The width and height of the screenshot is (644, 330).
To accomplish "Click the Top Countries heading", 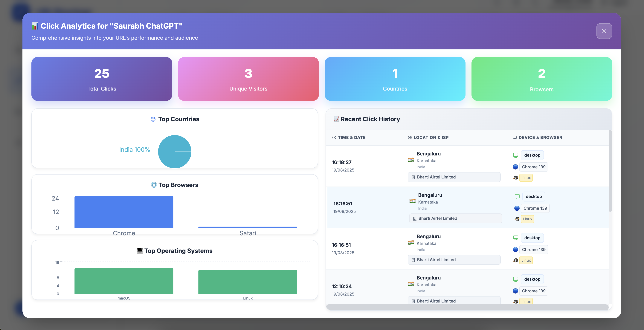I will [178, 119].
